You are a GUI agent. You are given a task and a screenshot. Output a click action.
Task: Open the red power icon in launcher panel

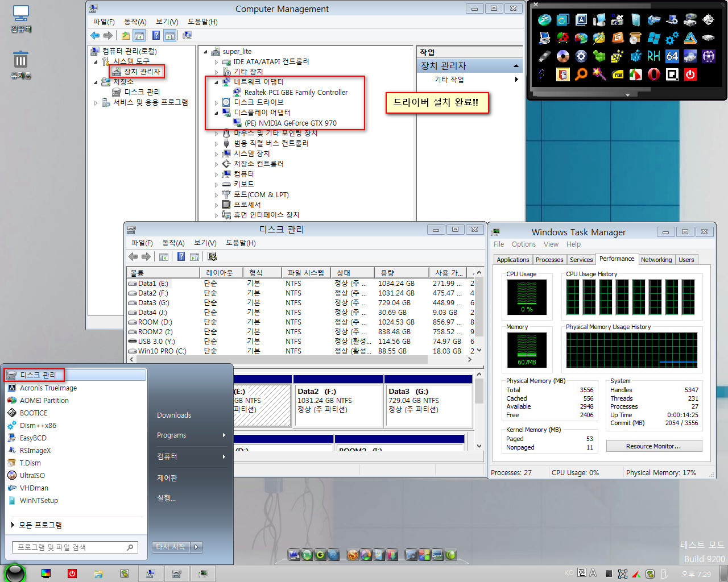tap(690, 74)
